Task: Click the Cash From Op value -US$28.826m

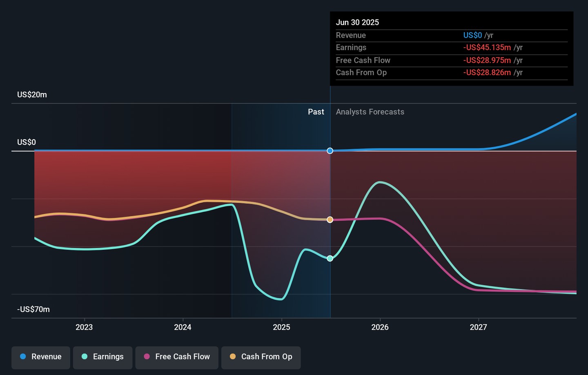Action: [487, 73]
